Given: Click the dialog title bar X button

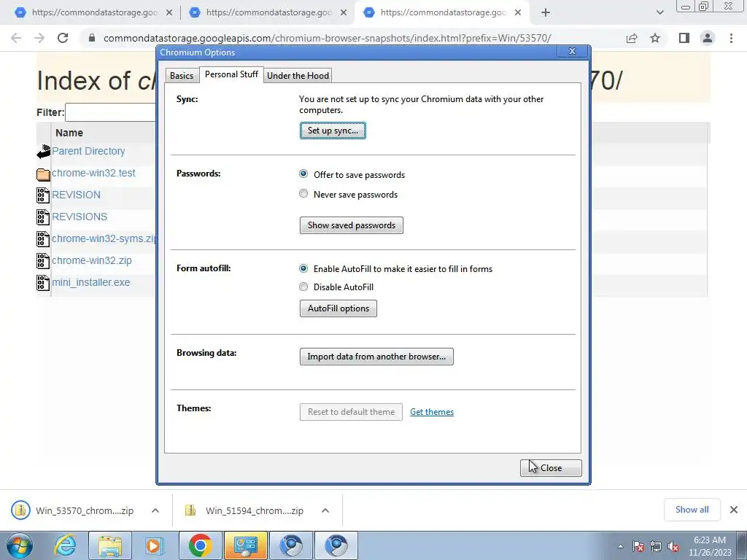Looking at the screenshot, I should point(572,52).
